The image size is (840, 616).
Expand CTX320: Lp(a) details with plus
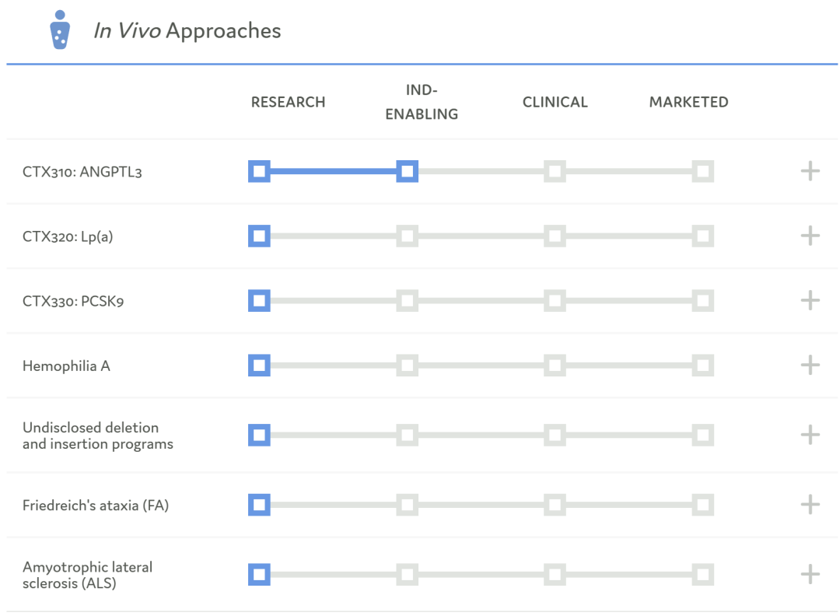(810, 236)
